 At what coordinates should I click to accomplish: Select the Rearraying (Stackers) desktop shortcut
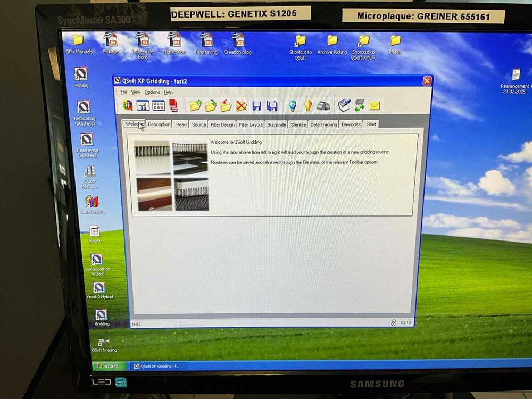pos(87,146)
